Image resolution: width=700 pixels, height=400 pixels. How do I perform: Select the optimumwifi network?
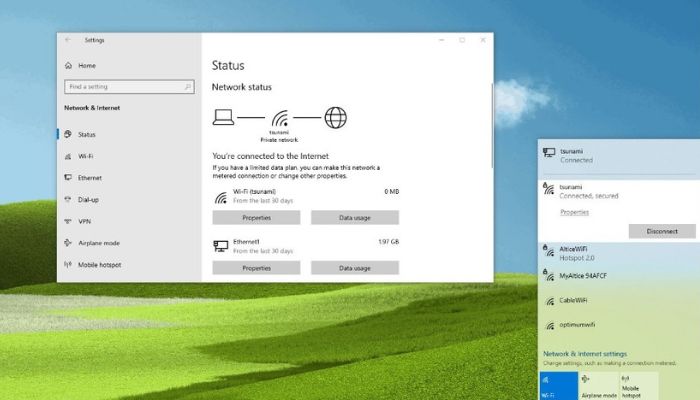[x=619, y=325]
